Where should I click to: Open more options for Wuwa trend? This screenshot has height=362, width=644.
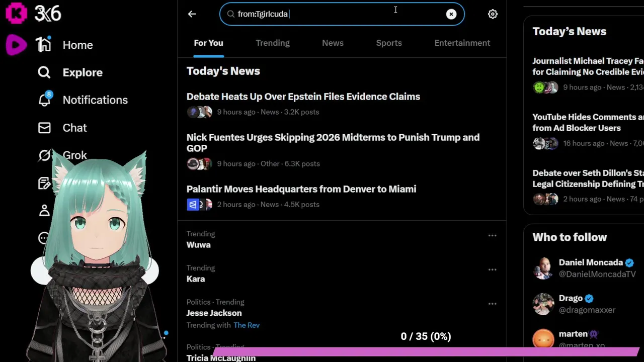click(492, 235)
